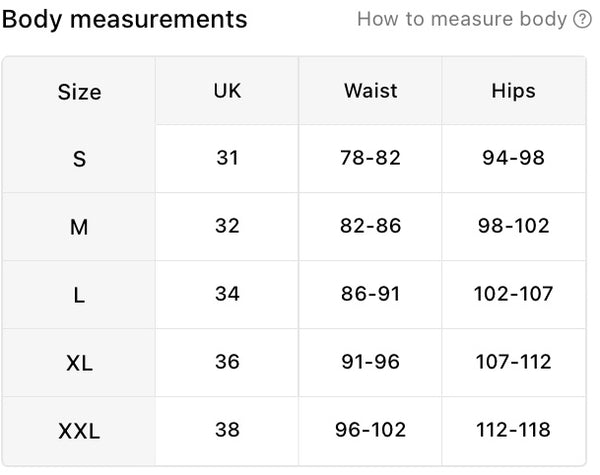Click UK size 34 cell
The width and height of the screenshot is (600, 475).
coord(227,294)
